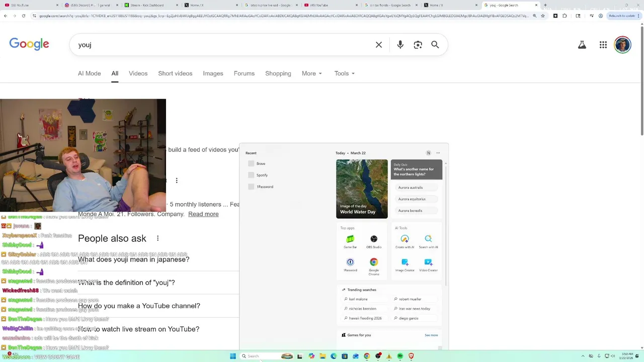Open Create with AI tool

tap(405, 241)
